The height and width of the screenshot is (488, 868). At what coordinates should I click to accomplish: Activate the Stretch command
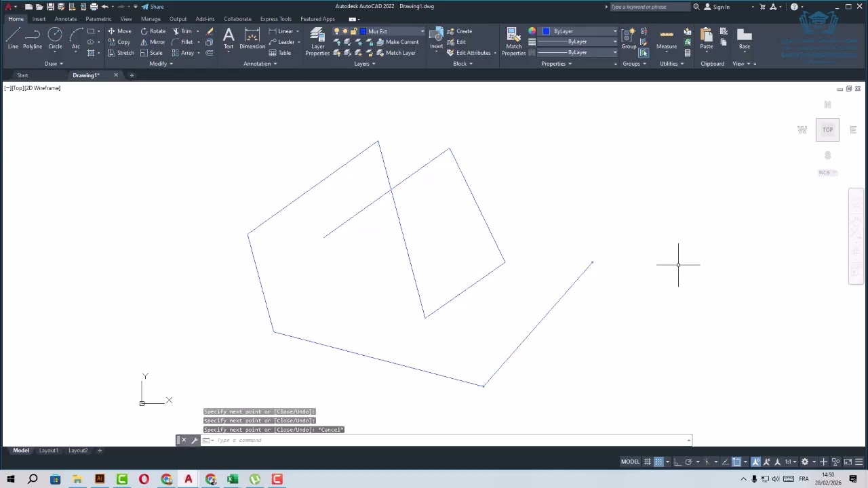[x=121, y=53]
